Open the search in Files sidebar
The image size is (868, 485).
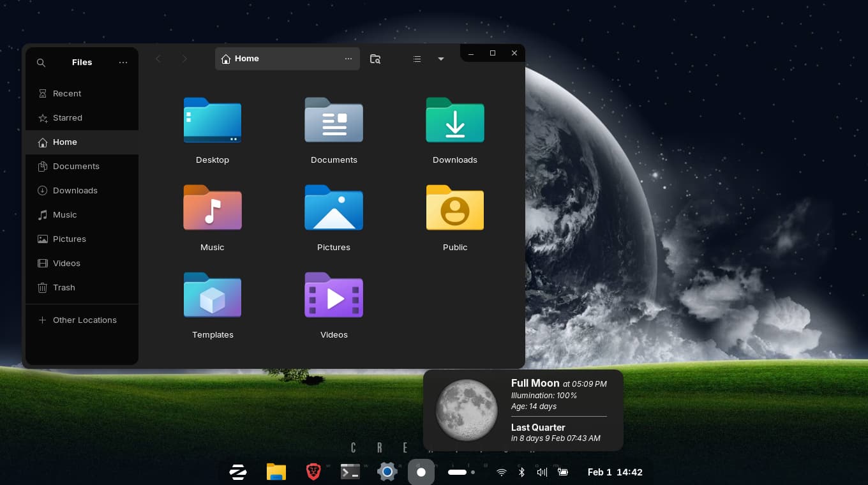click(41, 63)
